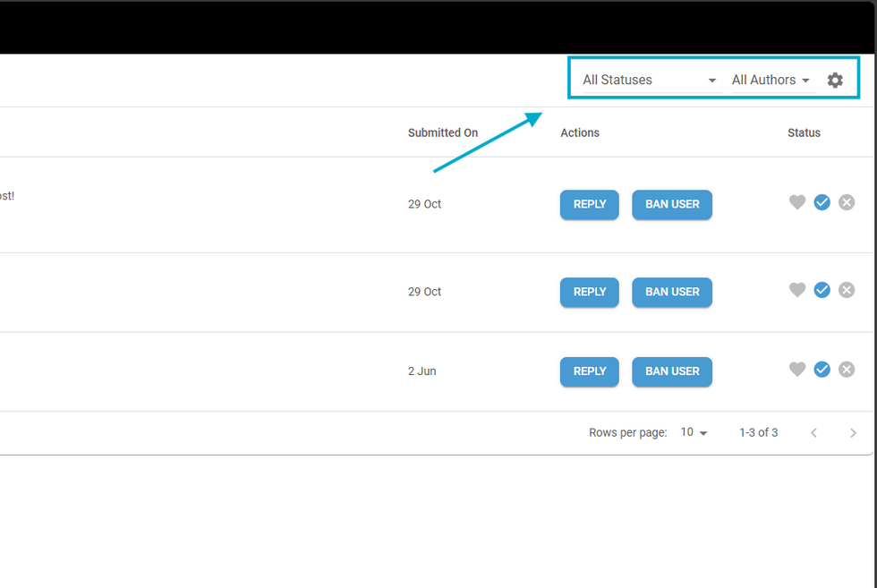Open the All Statuses dropdown
The height and width of the screenshot is (588, 877).
651,81
